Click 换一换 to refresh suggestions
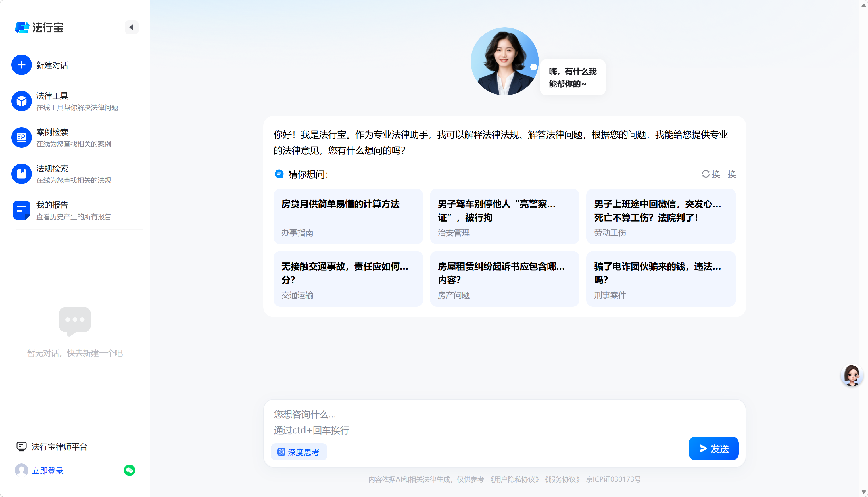Screen dimensions: 868x497 click(x=724, y=174)
